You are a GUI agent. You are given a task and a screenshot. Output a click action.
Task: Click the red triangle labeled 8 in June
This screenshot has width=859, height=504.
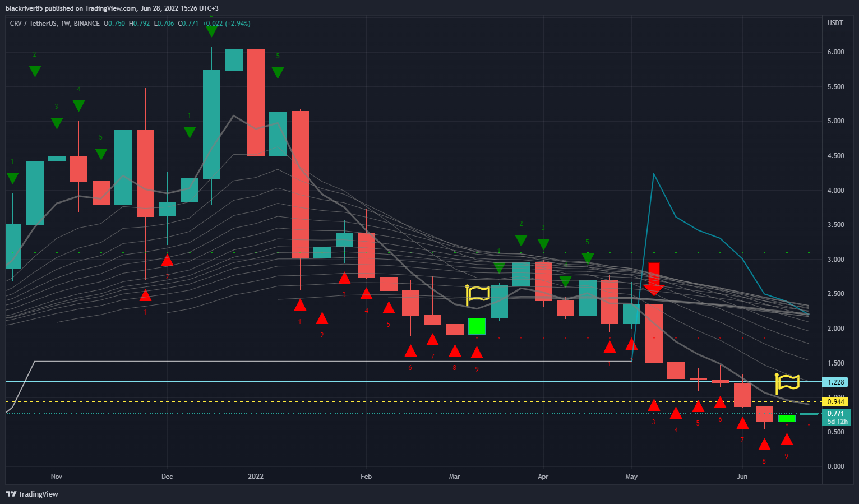764,445
